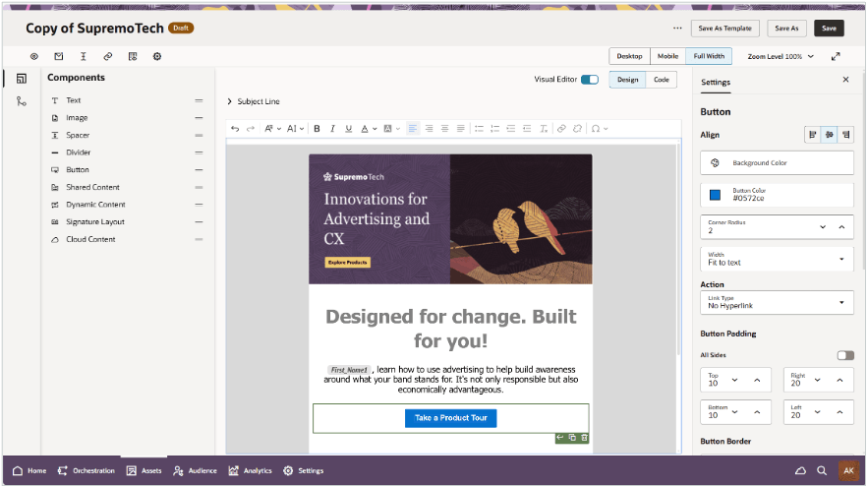Justify the text

[x=461, y=129]
